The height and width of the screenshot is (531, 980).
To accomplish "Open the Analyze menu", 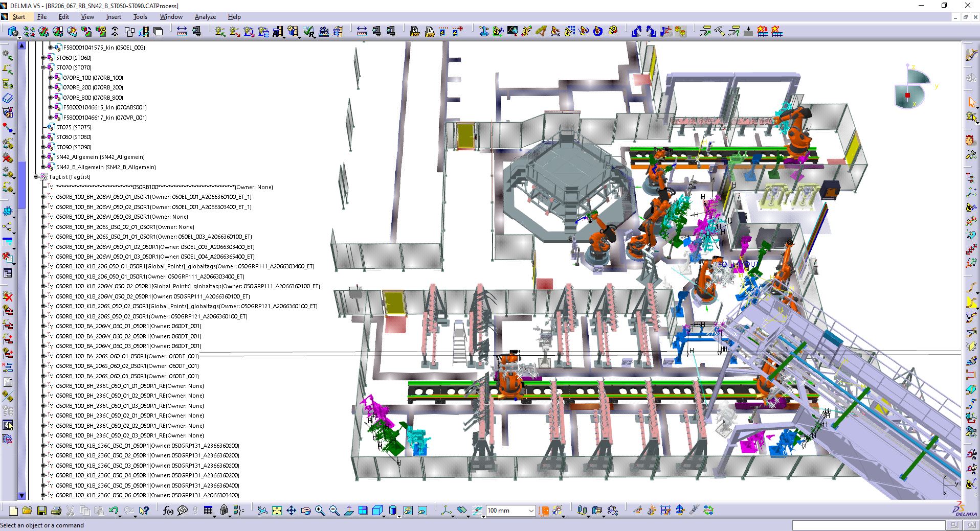I will (x=205, y=17).
